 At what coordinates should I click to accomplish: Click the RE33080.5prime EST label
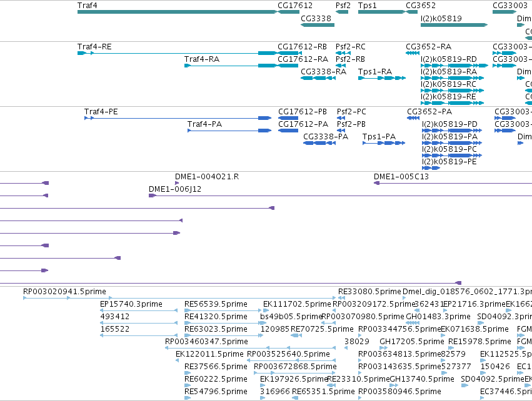click(369, 292)
